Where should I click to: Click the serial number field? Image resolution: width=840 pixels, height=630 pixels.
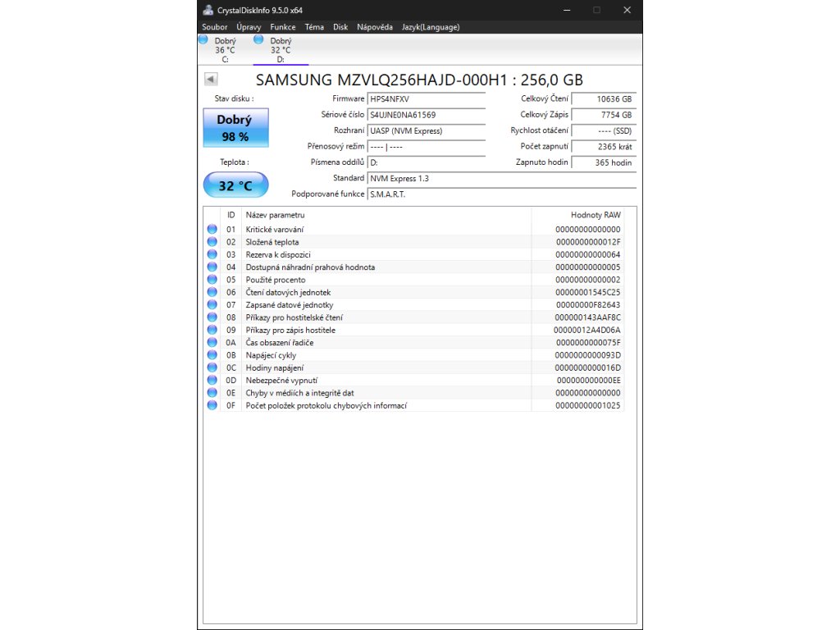pos(426,115)
